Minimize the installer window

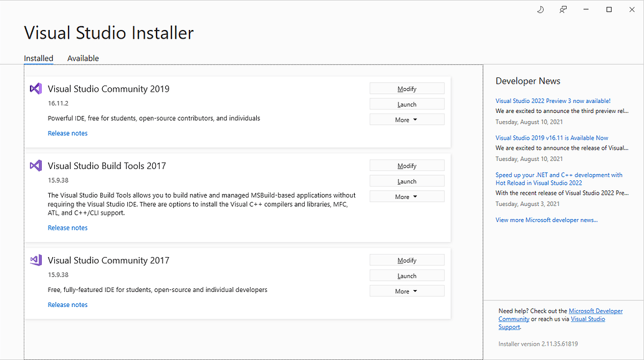[x=586, y=9]
